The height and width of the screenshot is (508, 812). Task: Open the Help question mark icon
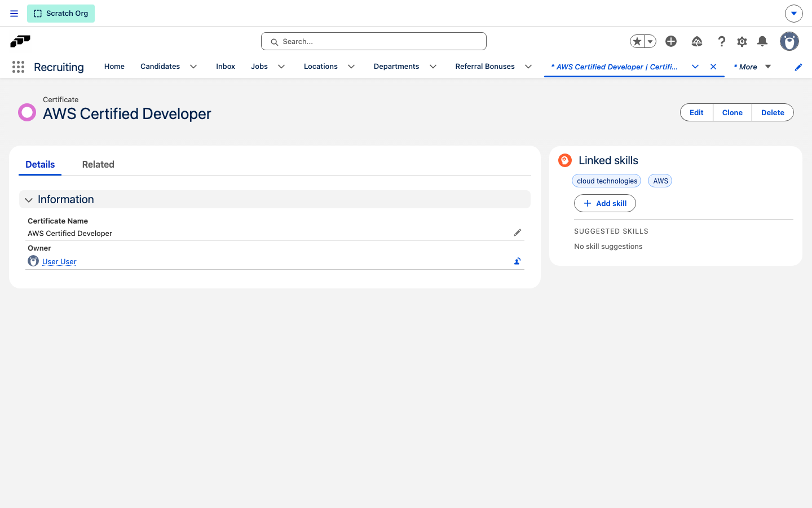click(x=721, y=41)
